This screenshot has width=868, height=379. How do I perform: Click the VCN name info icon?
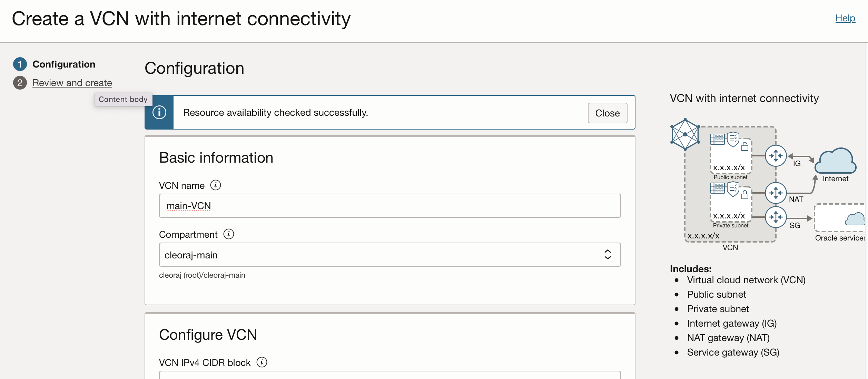tap(216, 185)
